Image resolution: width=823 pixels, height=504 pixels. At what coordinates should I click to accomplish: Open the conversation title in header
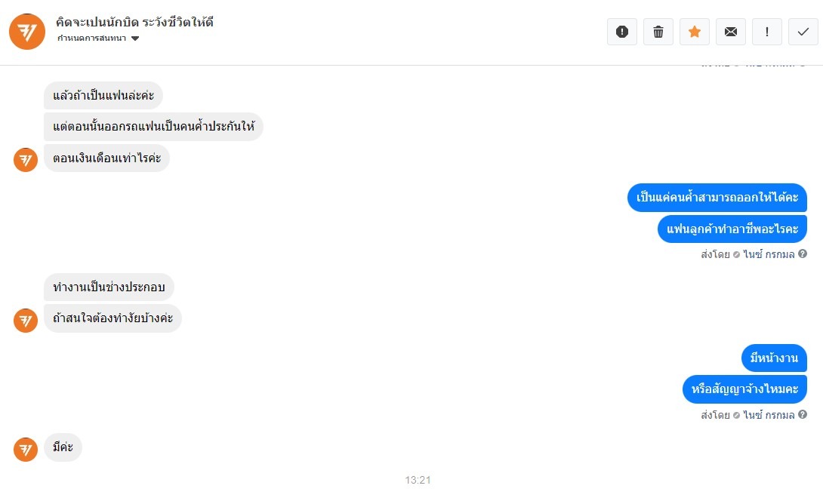[x=134, y=22]
